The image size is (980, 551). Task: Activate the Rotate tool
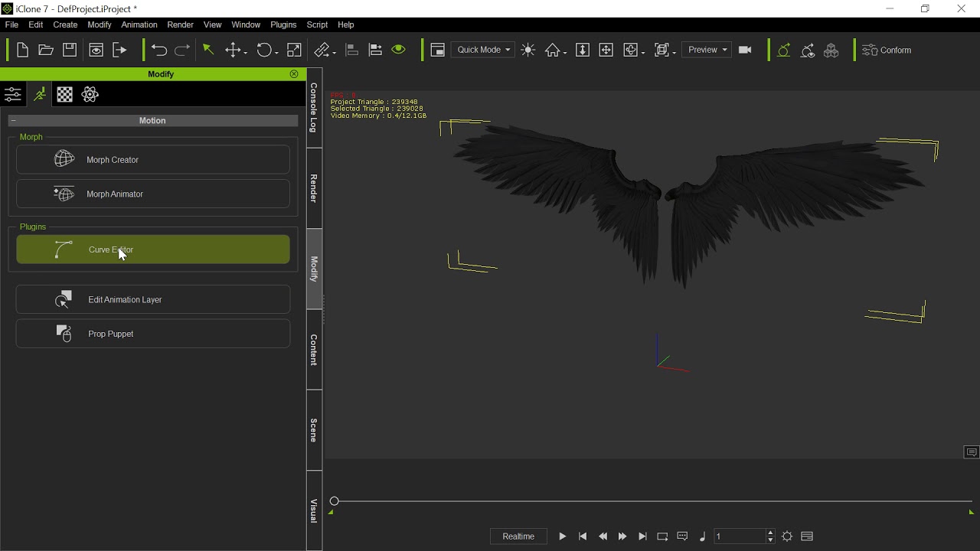265,50
